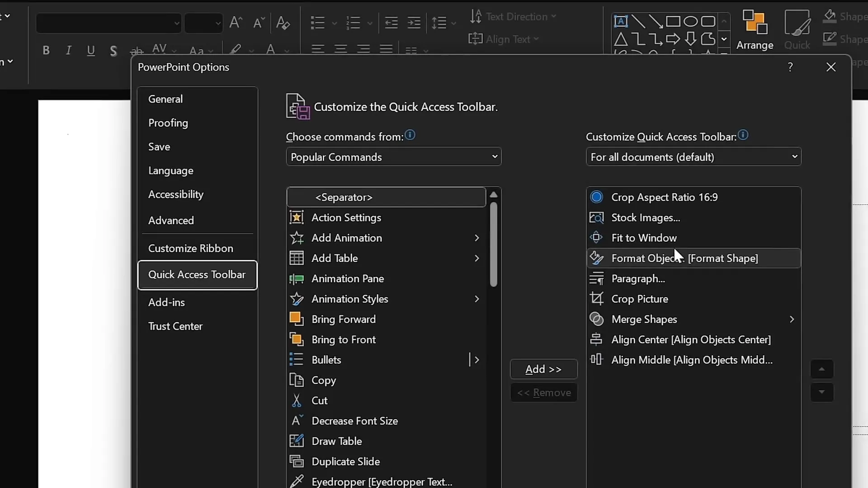Image resolution: width=868 pixels, height=488 pixels.
Task: Expand Add Table submenu arrow
Action: (476, 258)
